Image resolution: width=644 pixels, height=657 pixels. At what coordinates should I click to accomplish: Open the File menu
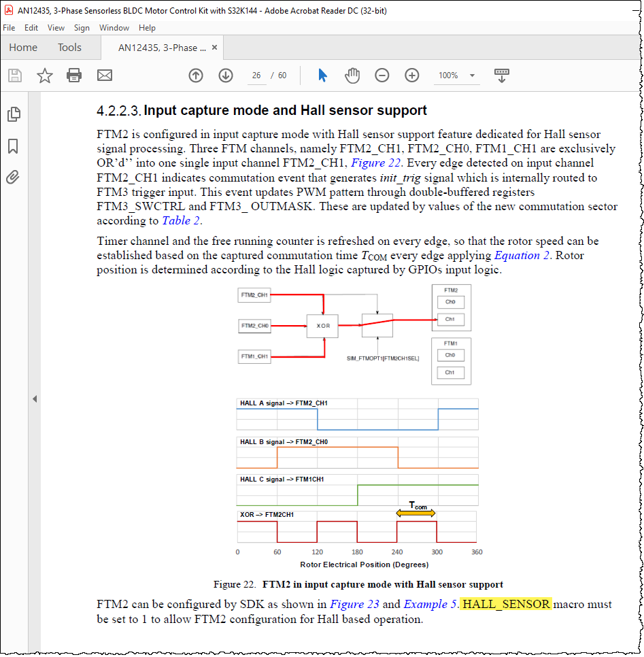9,27
